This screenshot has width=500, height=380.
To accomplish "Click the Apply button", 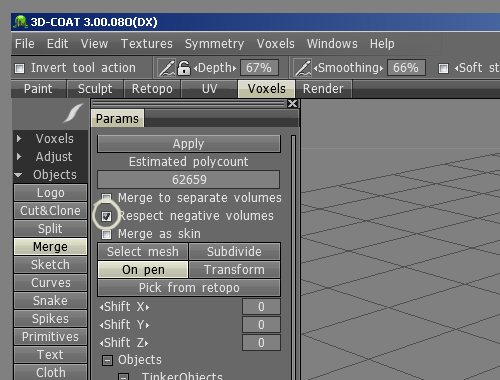I will click(189, 144).
